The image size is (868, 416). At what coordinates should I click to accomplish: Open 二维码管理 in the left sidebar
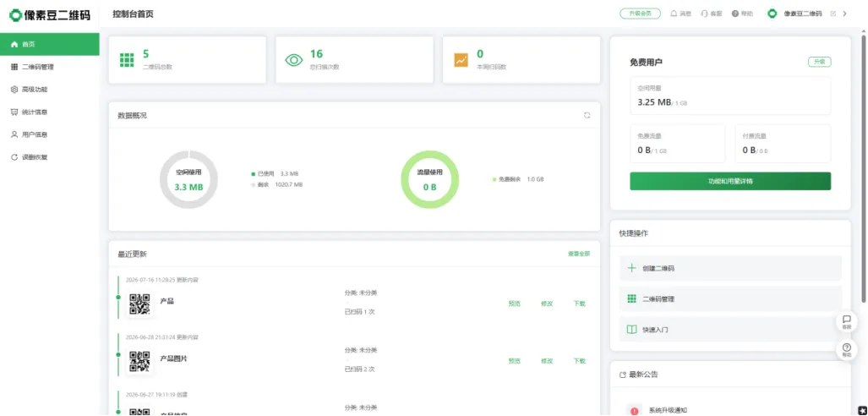click(49, 67)
